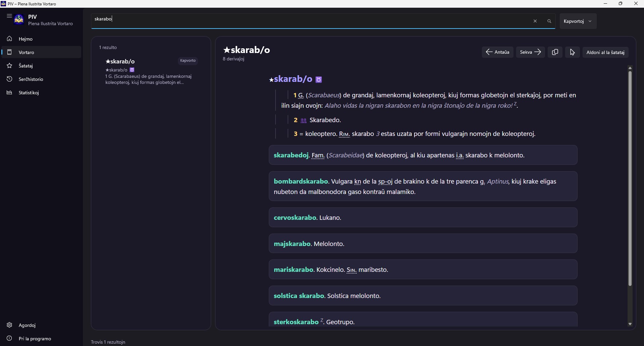Click the 8 derivaĵoj label
The width and height of the screenshot is (644, 346).
[x=234, y=59]
